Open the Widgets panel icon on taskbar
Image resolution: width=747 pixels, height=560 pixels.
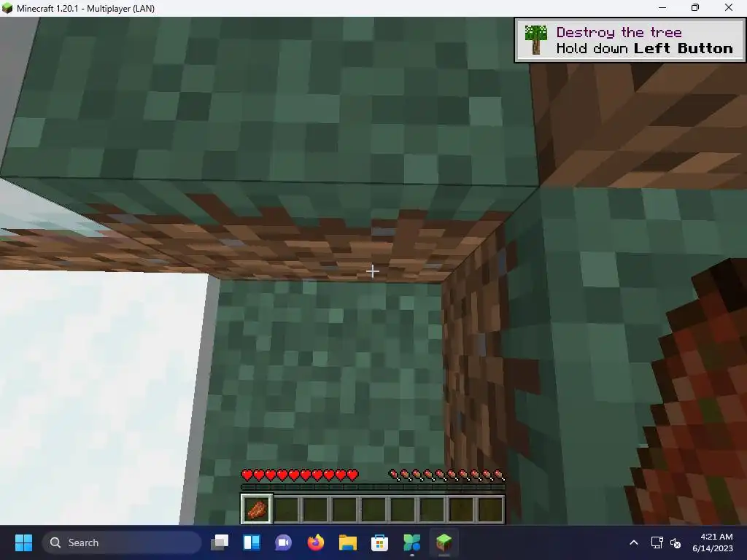tap(252, 542)
